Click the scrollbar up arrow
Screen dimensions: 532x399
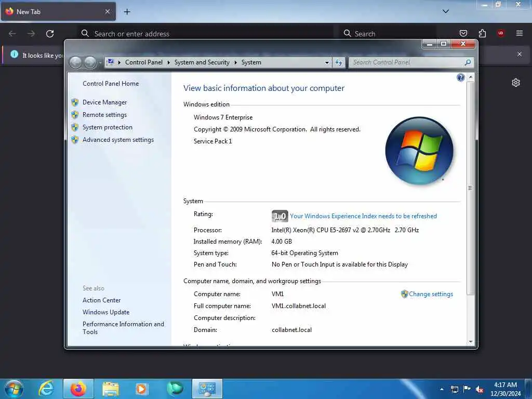coord(471,77)
